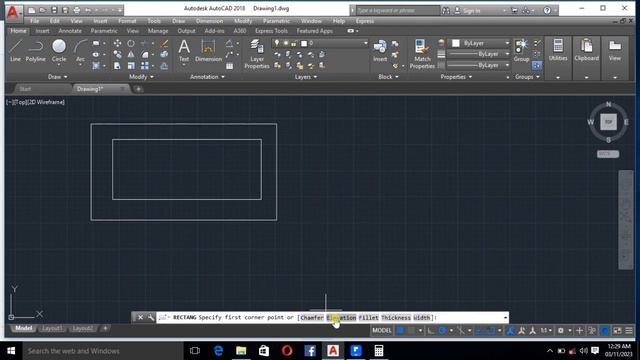Select the Arc tool
This screenshot has height=360, width=640.
click(x=80, y=51)
